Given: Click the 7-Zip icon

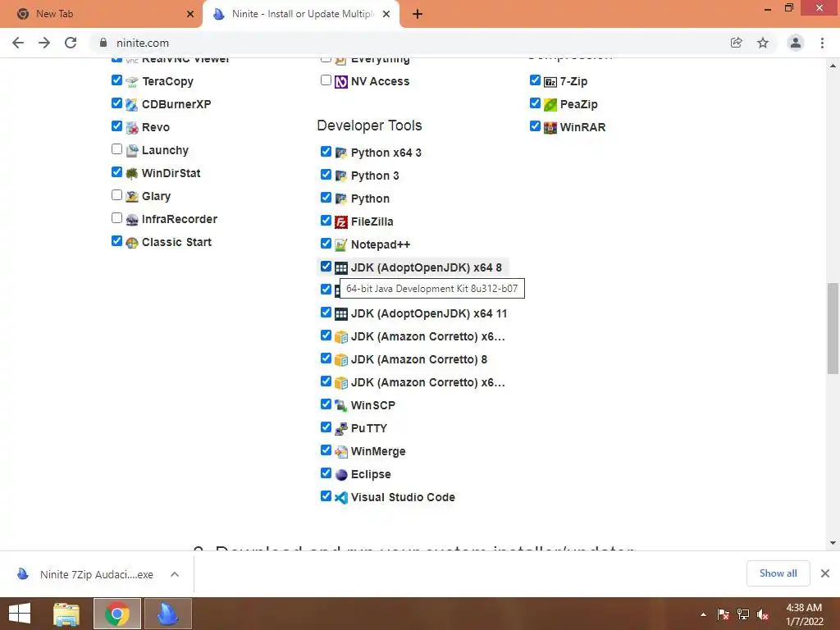Looking at the screenshot, I should pyautogui.click(x=550, y=81).
